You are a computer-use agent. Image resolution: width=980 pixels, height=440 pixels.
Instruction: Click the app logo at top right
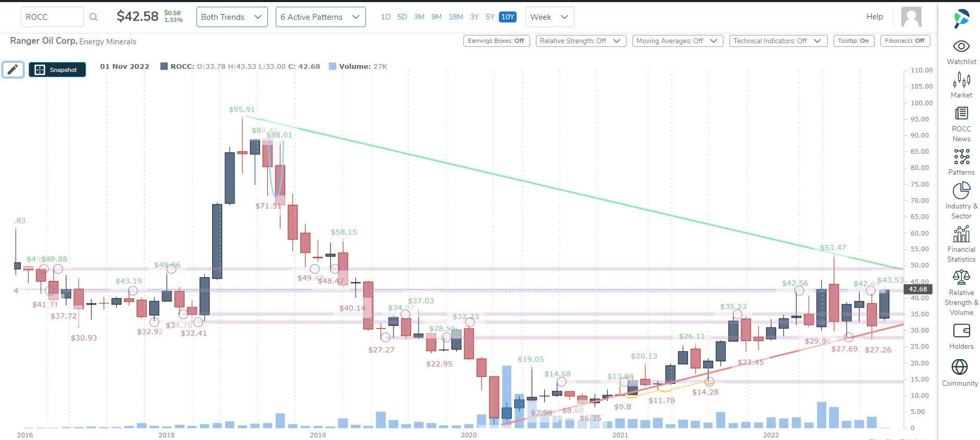tap(961, 18)
